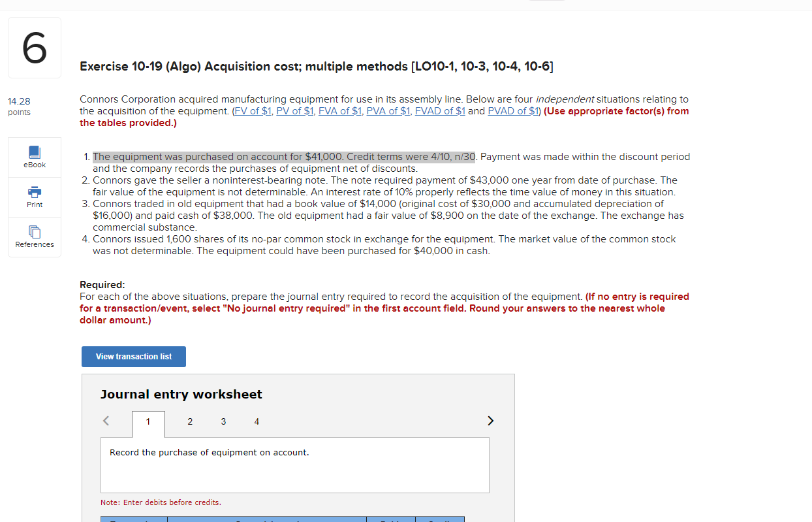Open the References panel

34,237
